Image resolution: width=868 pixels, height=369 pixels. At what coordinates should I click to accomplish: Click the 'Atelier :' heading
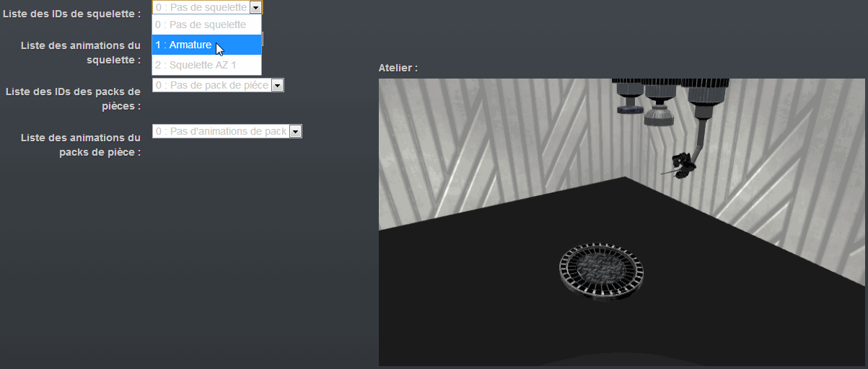(x=398, y=68)
